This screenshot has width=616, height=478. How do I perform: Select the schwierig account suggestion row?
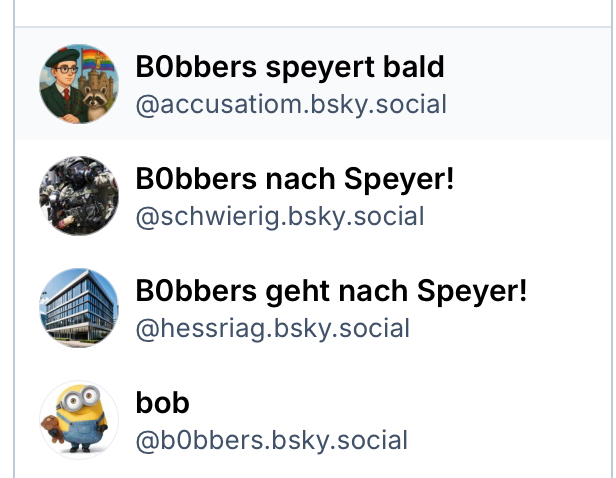(520, 197)
